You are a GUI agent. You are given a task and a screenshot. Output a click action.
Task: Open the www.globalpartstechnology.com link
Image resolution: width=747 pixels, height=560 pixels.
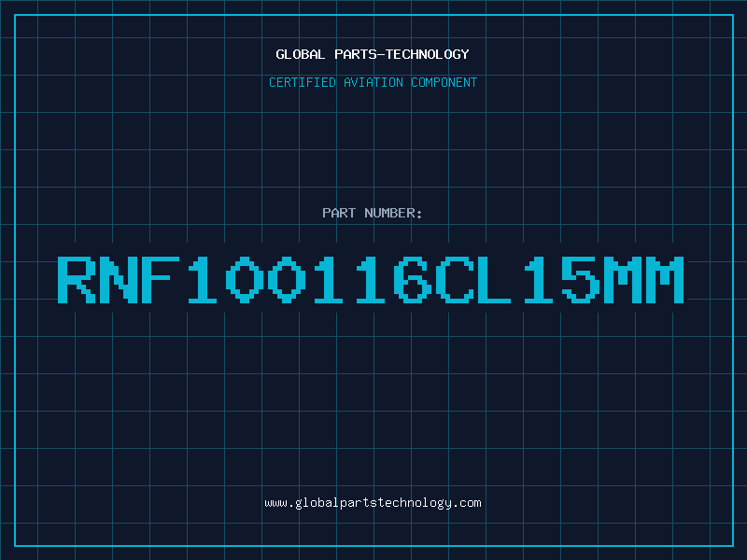click(x=373, y=503)
